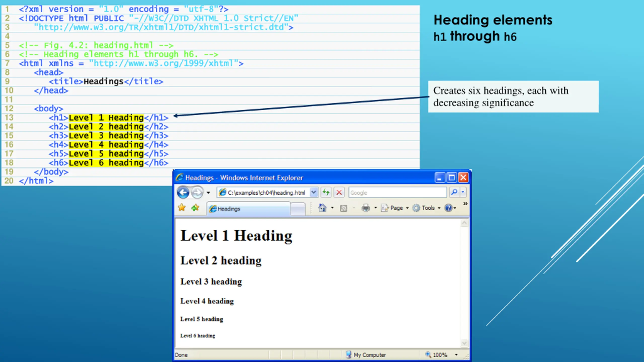Click the title tag 'Headings' on line 9
644x362 pixels.
(x=103, y=81)
